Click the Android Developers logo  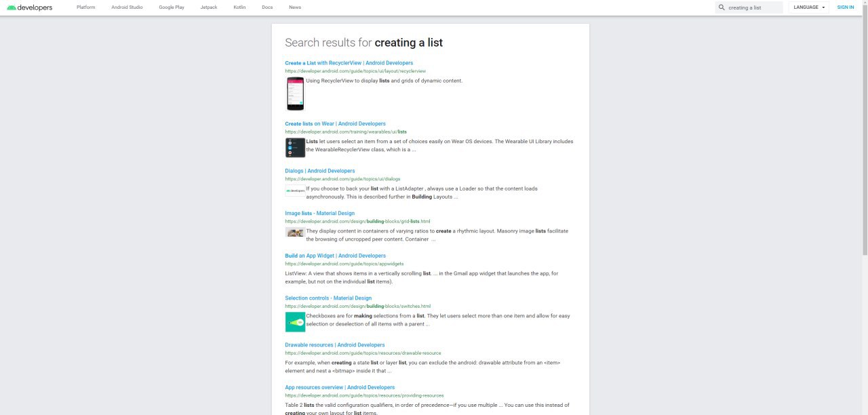[29, 7]
